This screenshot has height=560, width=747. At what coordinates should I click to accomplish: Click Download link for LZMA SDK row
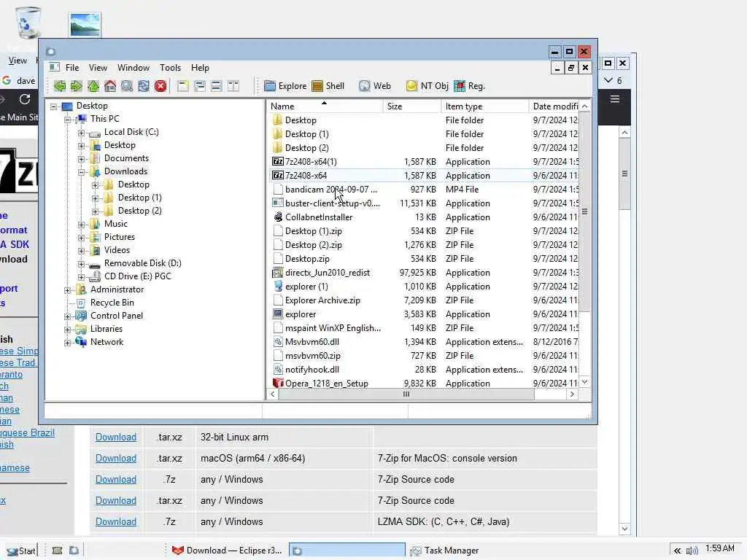(x=116, y=521)
